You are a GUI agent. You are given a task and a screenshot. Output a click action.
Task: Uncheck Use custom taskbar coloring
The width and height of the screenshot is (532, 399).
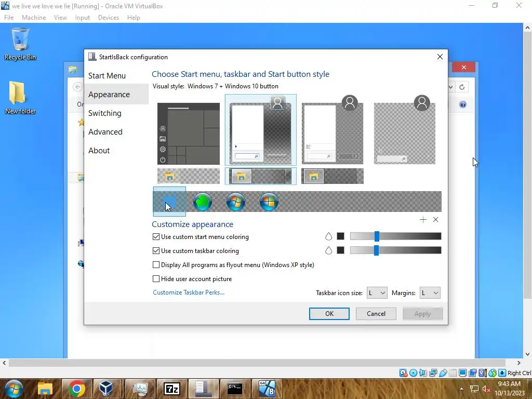pos(156,251)
